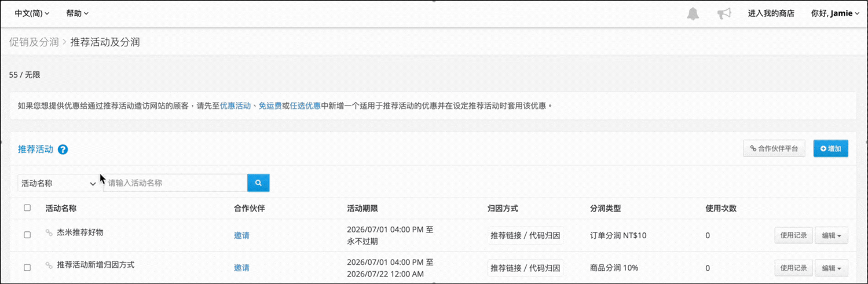
Task: Open the 活动名称 search filter dropdown
Action: [58, 183]
